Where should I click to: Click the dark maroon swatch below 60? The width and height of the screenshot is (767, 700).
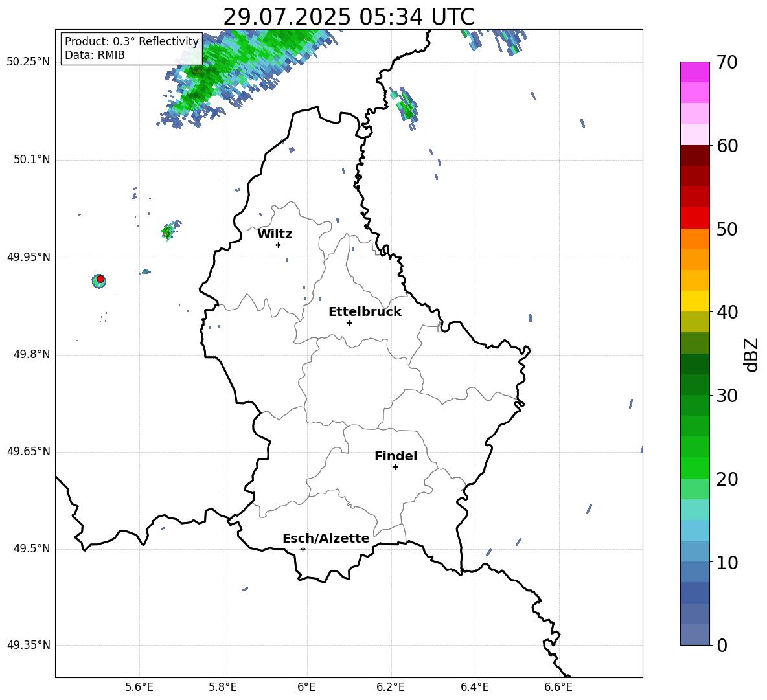(694, 155)
